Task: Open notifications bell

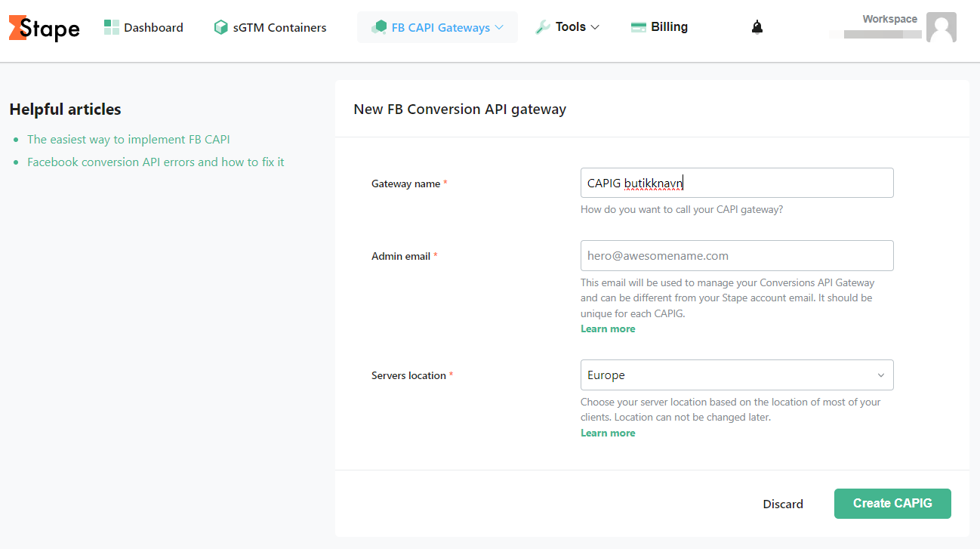Action: pyautogui.click(x=757, y=27)
